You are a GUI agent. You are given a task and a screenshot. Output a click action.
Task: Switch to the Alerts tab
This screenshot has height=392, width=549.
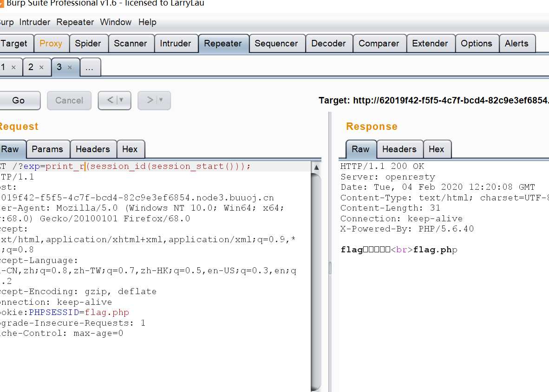(x=516, y=43)
